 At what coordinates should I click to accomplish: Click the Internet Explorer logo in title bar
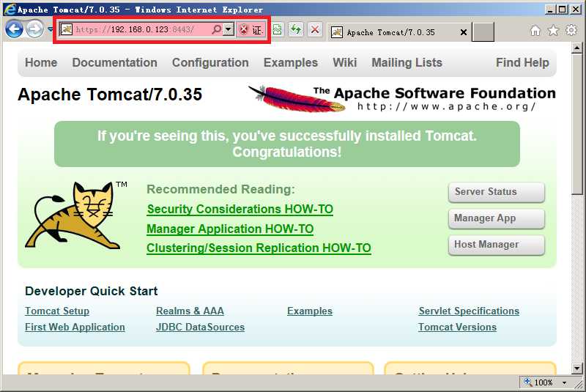[x=10, y=9]
